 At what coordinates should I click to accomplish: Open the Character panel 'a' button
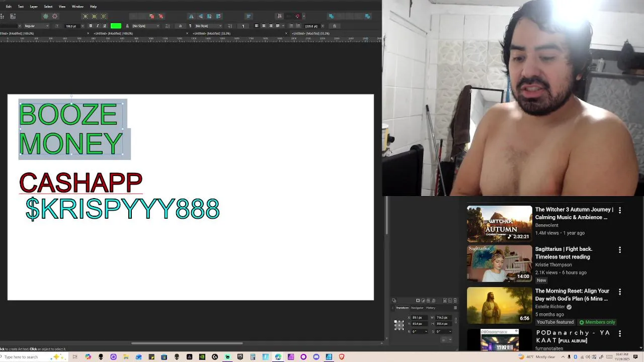180,26
